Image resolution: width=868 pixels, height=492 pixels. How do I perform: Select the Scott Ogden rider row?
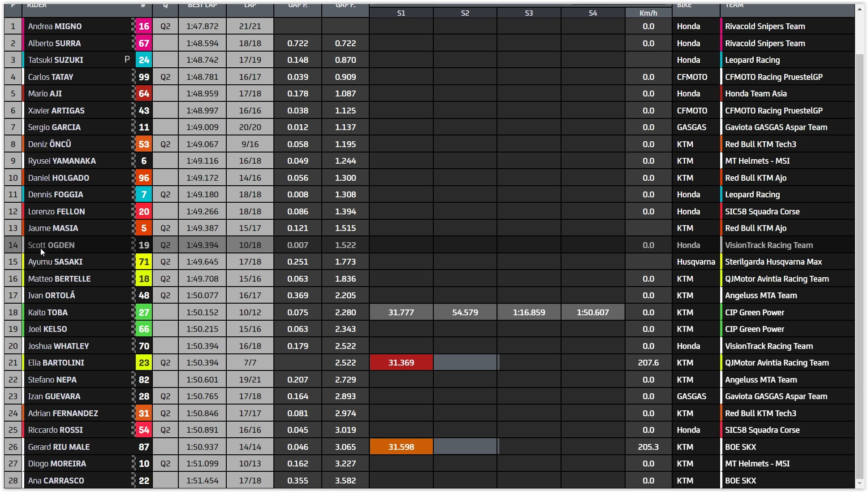[51, 245]
